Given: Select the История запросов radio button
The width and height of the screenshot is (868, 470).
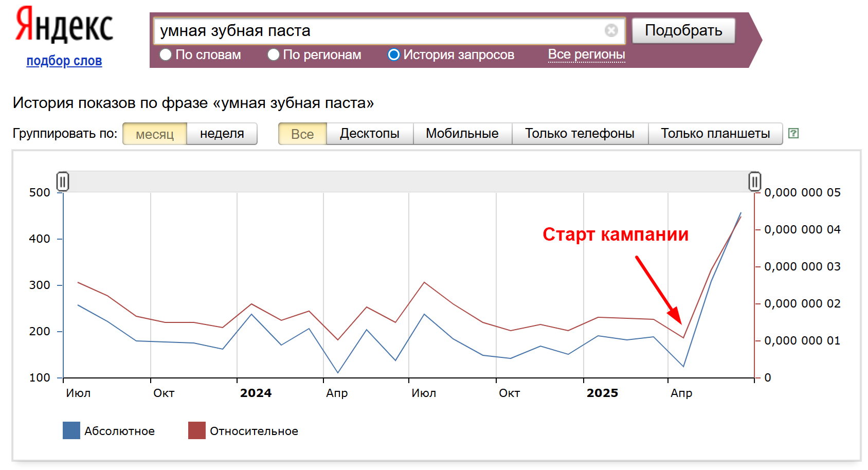Looking at the screenshot, I should pos(393,55).
